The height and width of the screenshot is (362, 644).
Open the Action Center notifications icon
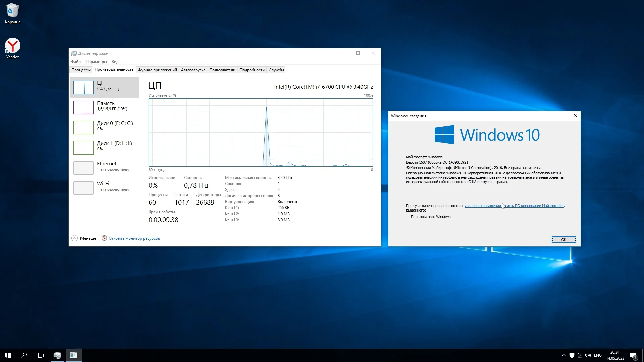point(633,355)
